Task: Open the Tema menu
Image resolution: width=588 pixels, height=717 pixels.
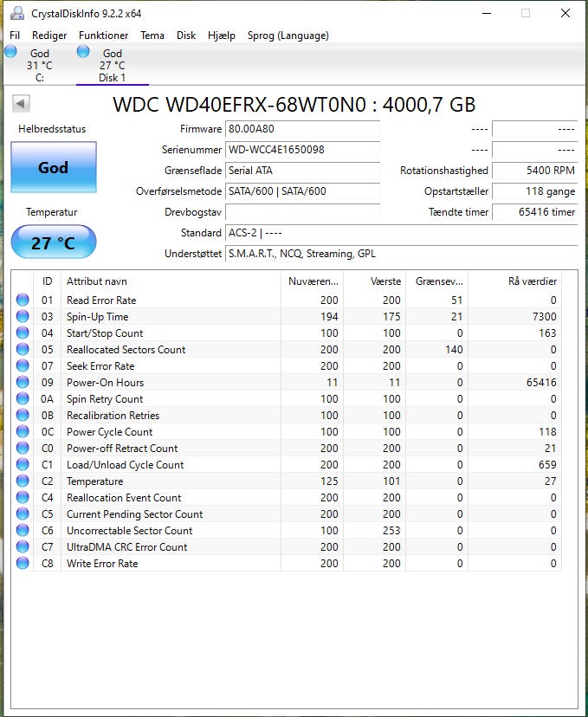Action: tap(152, 36)
